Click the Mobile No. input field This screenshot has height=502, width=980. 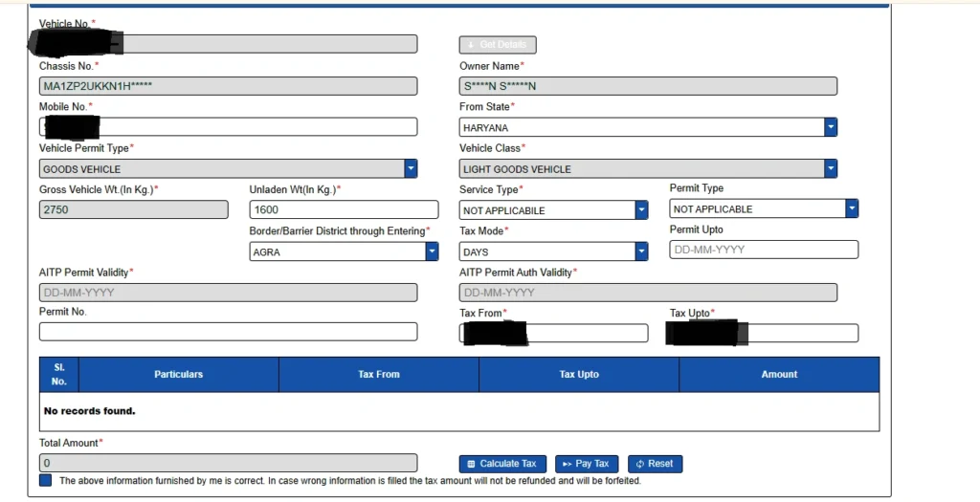(258, 127)
